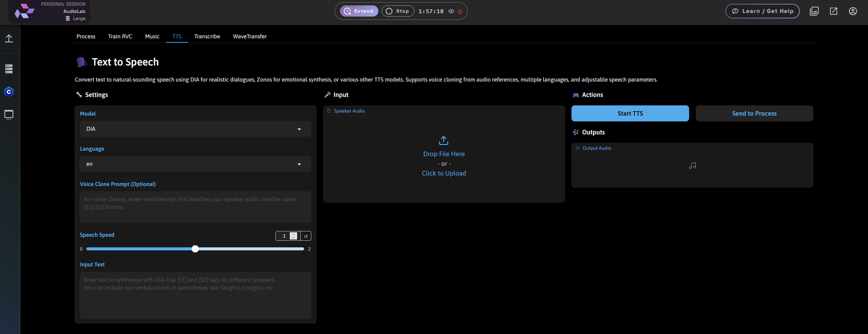Open the image gallery icon top right

(814, 11)
